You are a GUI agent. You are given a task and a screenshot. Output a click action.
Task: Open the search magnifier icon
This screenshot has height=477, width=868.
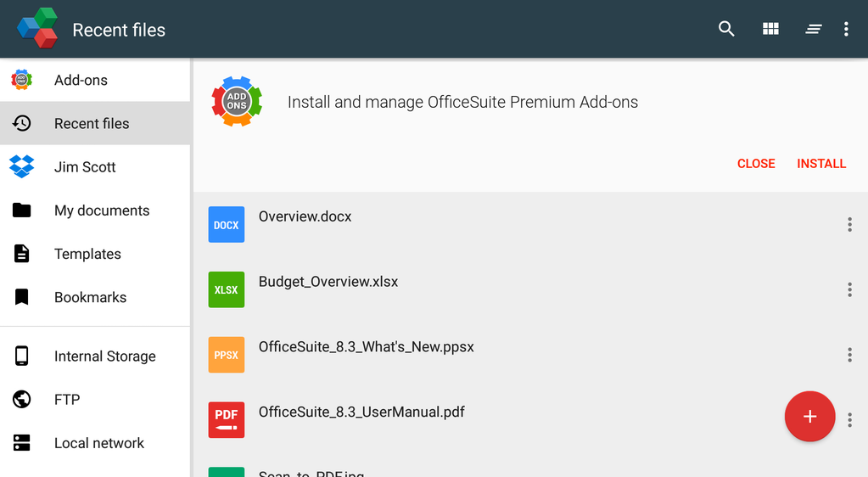click(x=726, y=29)
